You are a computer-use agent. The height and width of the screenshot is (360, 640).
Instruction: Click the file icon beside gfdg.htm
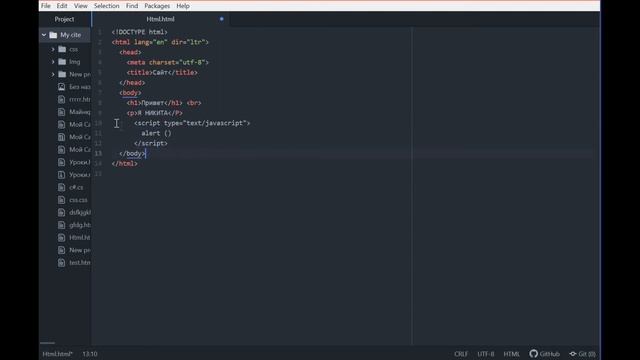[x=61, y=225]
